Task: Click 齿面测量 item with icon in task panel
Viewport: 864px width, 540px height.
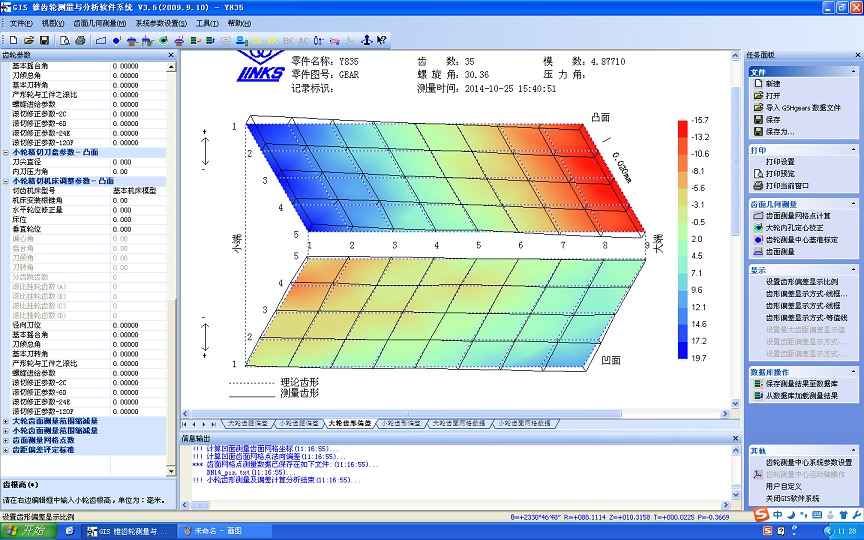Action: 780,252
